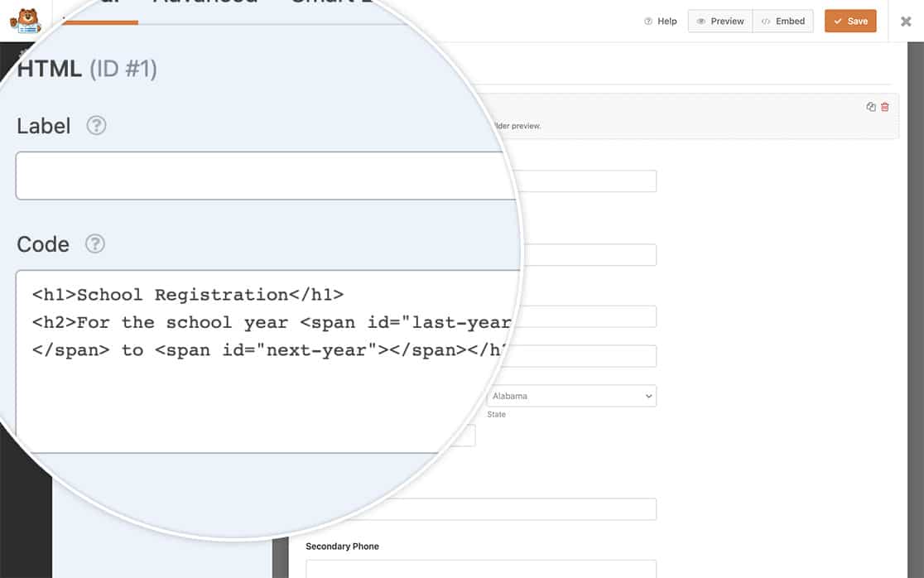924x578 pixels.
Task: Expand the State selector chevron
Action: pyautogui.click(x=647, y=396)
